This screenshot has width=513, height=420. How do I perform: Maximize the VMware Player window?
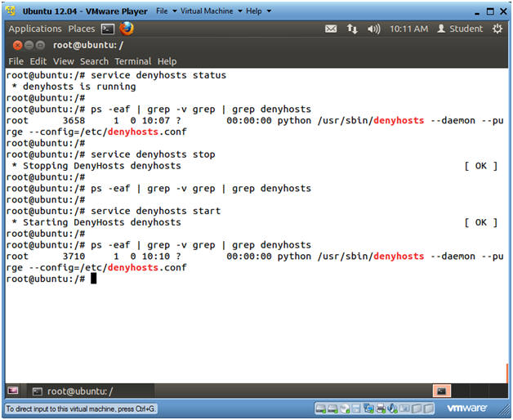tap(490, 11)
